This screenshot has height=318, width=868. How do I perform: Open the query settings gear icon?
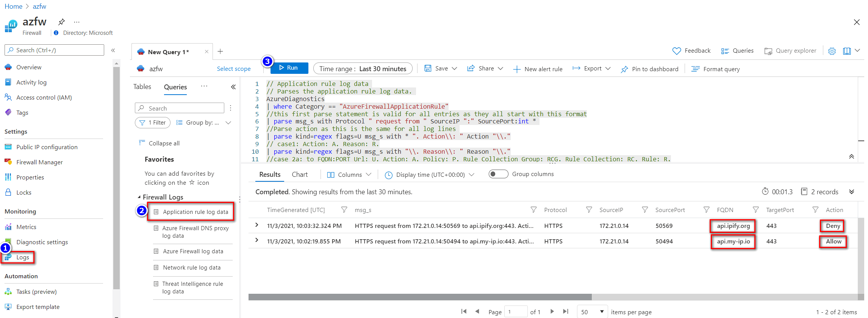tap(832, 51)
